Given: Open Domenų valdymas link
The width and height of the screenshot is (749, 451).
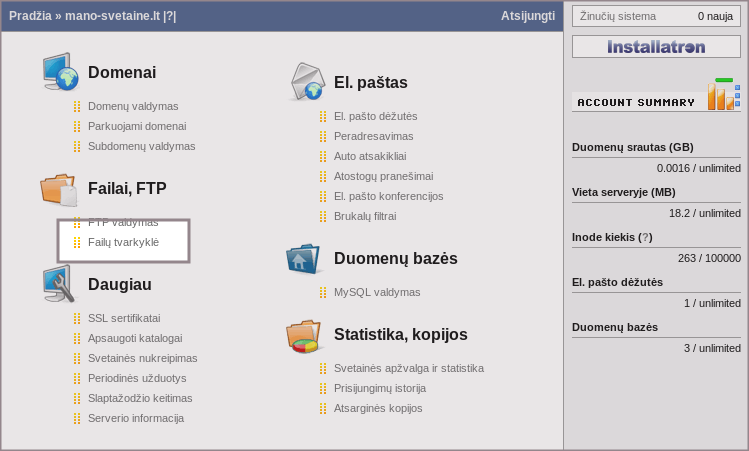Looking at the screenshot, I should [133, 106].
